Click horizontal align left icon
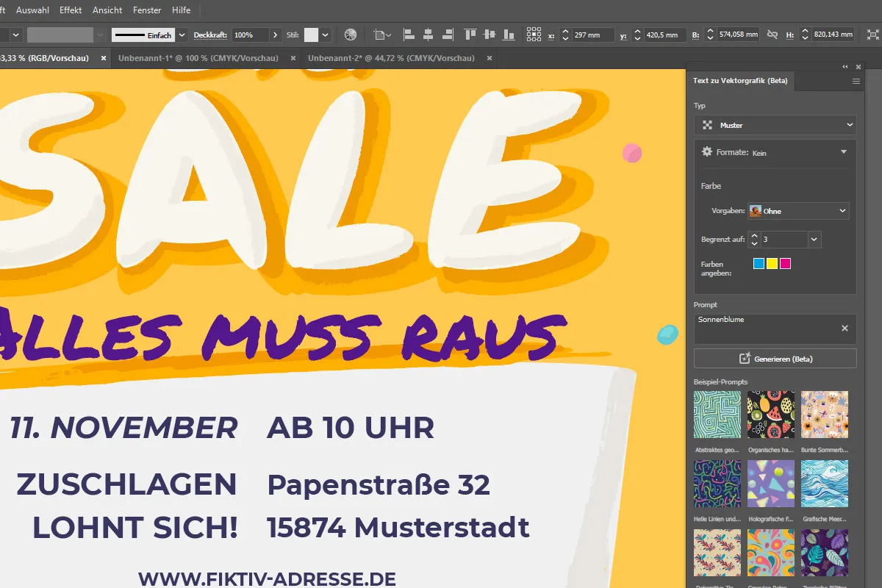Screen dimensions: 882x588 (409, 35)
